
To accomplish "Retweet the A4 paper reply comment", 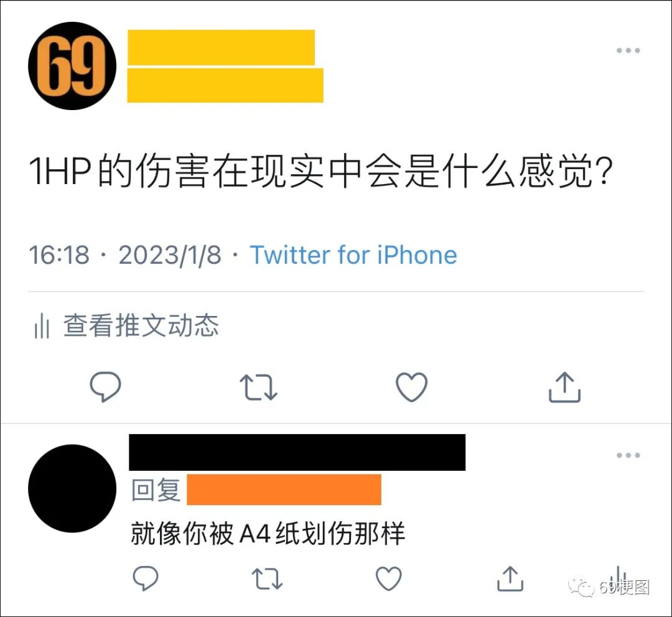I will coord(266,579).
